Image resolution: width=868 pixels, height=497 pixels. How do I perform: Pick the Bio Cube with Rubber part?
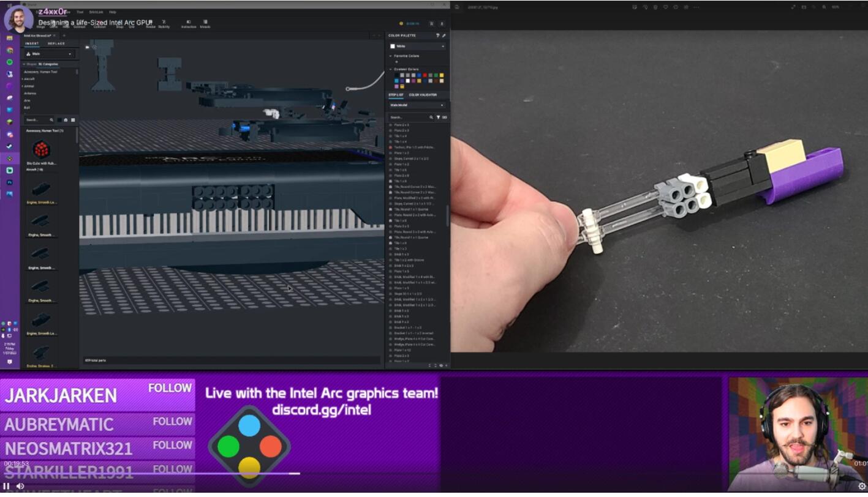(41, 150)
